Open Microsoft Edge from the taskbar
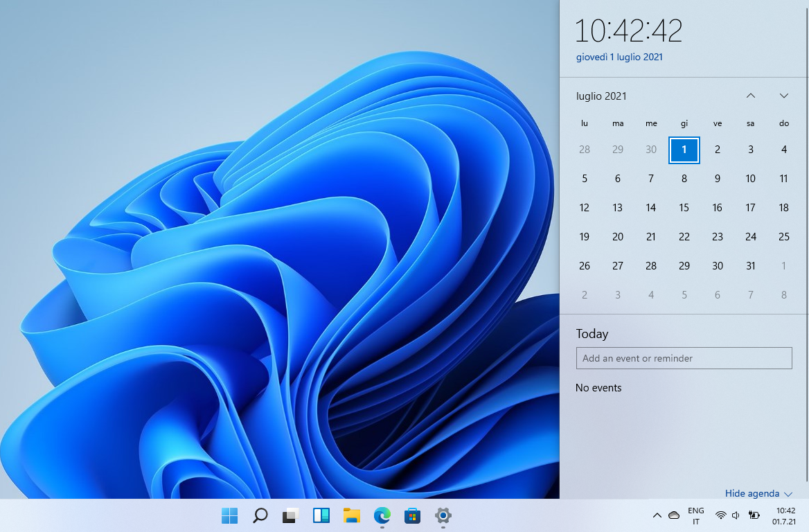 (382, 515)
